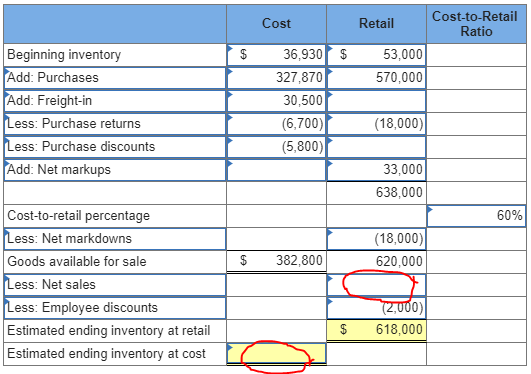Select the Add: Purchases label dropdown

click(115, 78)
